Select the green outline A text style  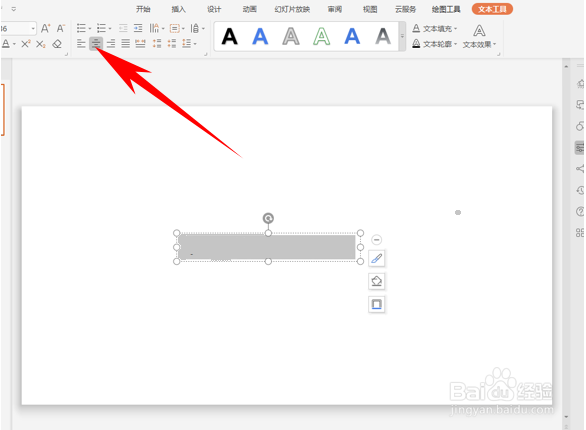pos(321,37)
